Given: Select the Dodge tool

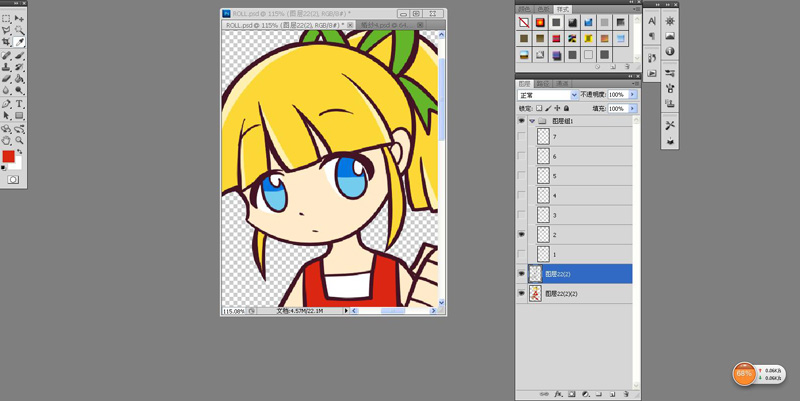Looking at the screenshot, I should (19, 91).
